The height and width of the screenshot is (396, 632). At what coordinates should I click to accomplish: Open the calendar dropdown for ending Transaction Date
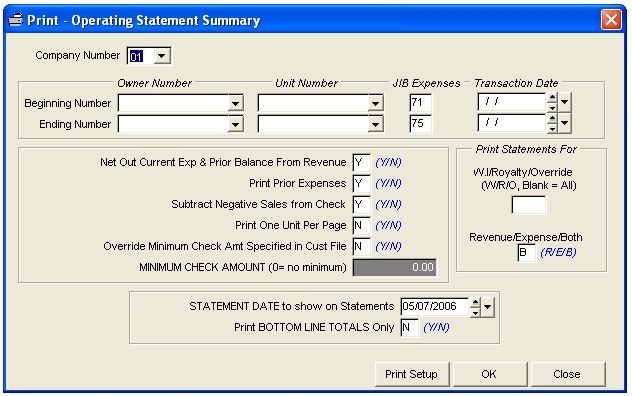click(564, 123)
